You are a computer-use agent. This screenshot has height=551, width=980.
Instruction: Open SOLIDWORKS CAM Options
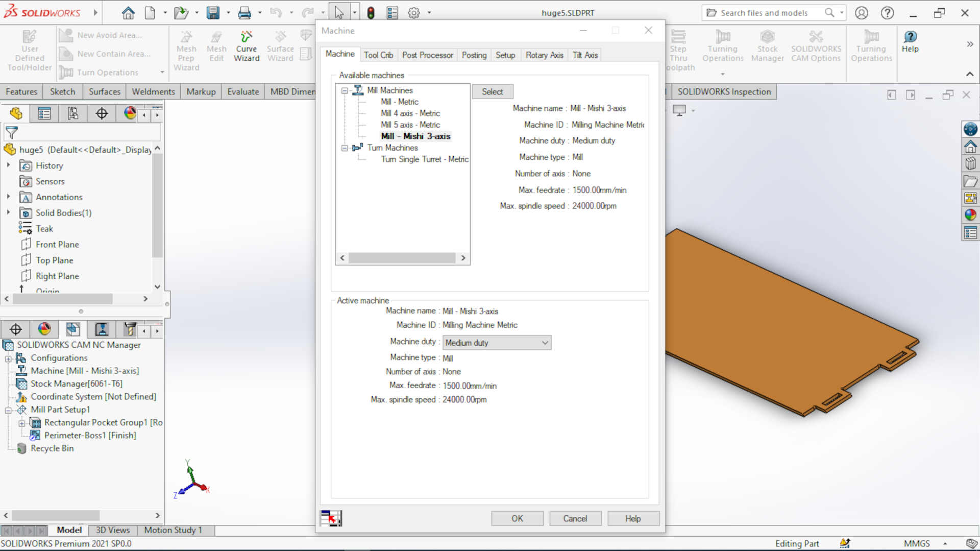point(816,46)
